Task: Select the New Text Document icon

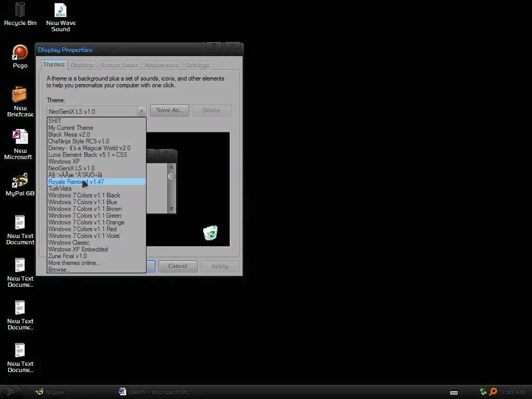Action: [20, 230]
